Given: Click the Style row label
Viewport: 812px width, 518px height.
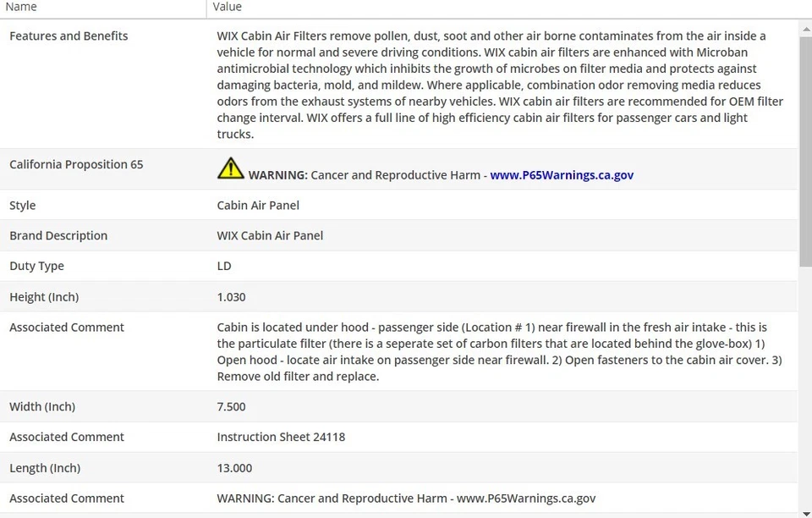Looking at the screenshot, I should point(23,206).
